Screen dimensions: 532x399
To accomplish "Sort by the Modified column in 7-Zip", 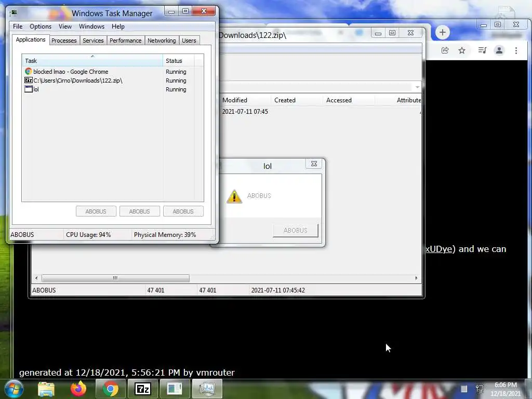I will coord(245,100).
